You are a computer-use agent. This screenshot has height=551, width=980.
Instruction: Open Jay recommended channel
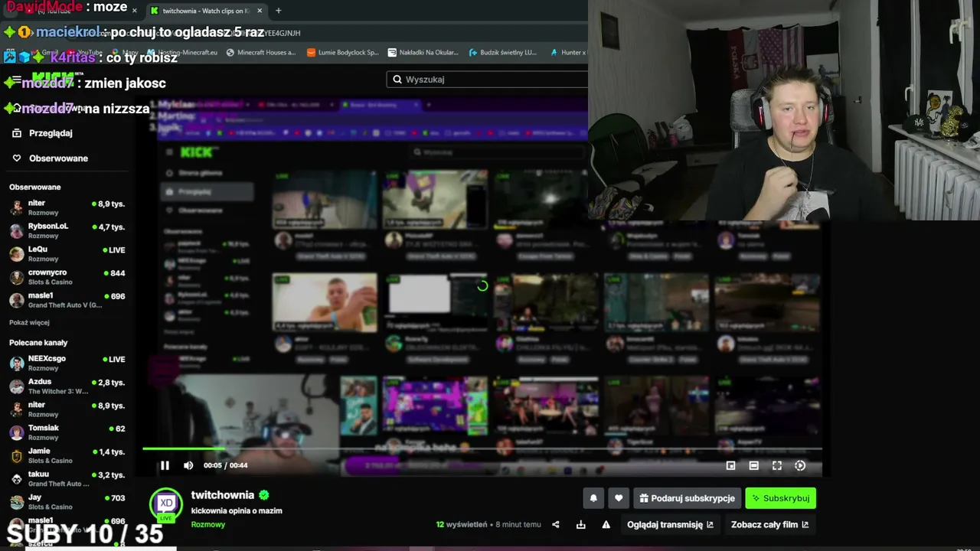pyautogui.click(x=67, y=501)
